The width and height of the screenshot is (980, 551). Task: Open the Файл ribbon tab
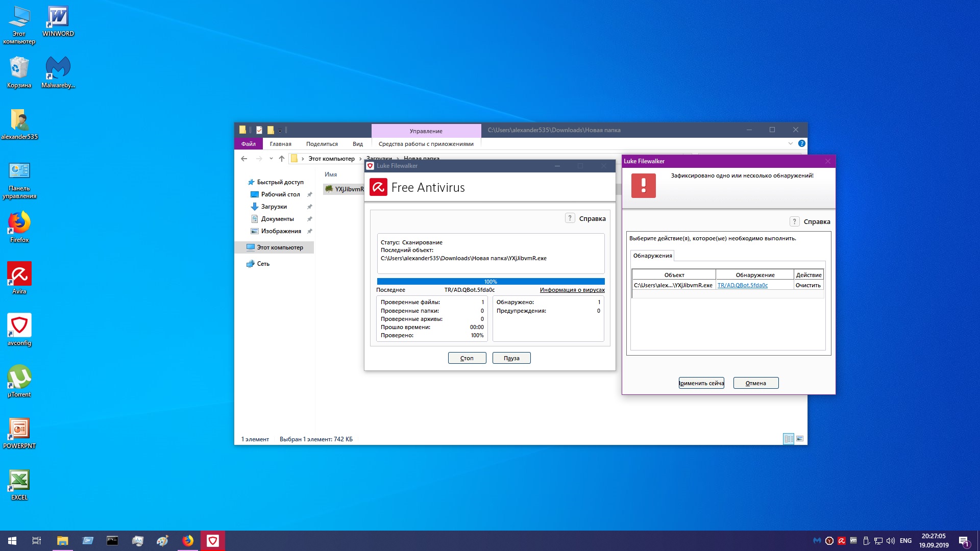point(248,144)
